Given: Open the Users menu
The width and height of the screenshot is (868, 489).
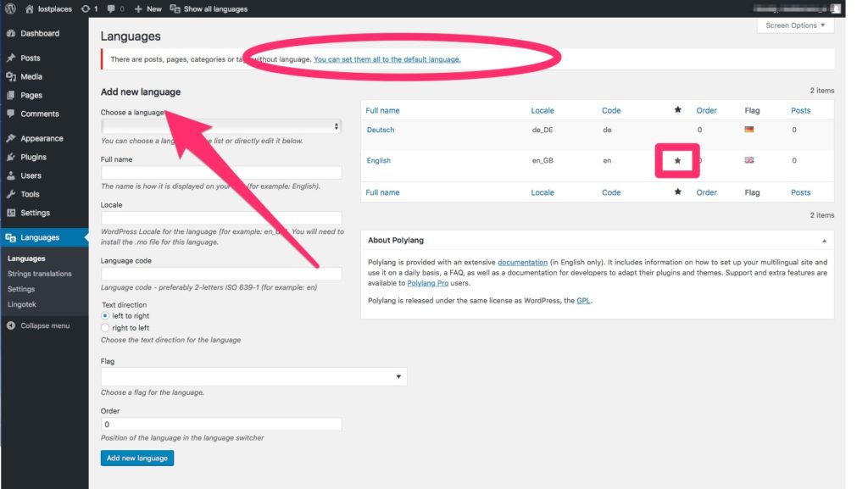Looking at the screenshot, I should tap(31, 175).
